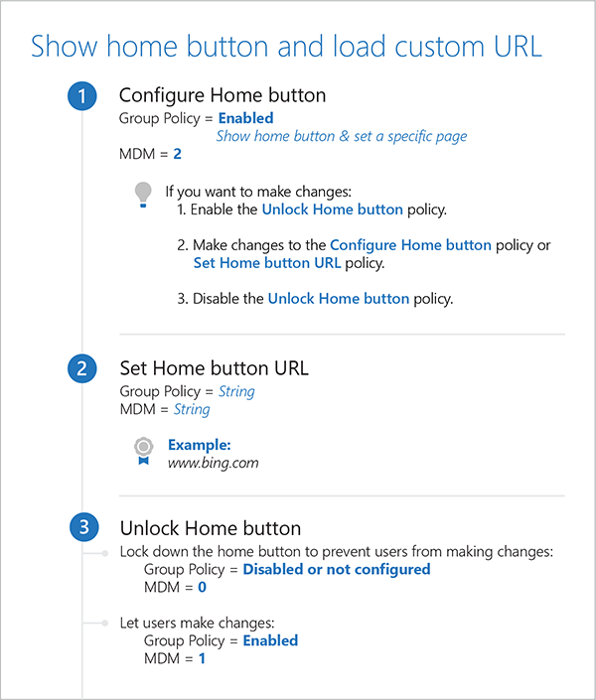The width and height of the screenshot is (596, 700).
Task: Click 'Show home button & set a specific page'
Action: (x=342, y=136)
